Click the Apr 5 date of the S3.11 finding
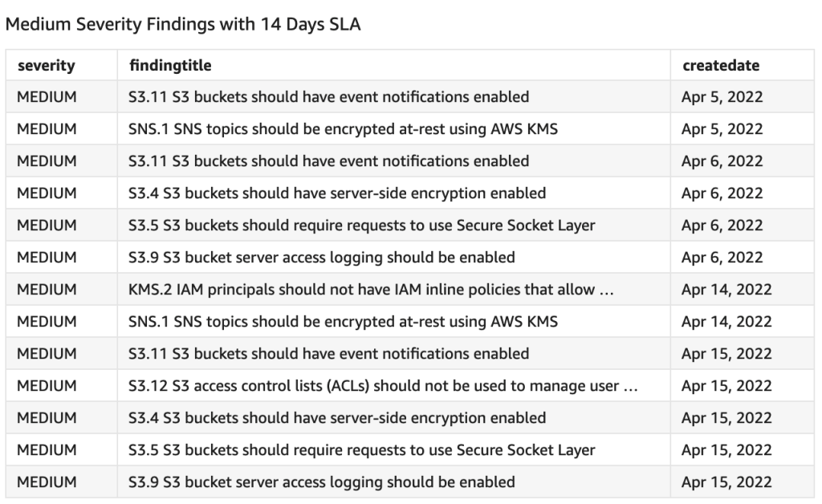Viewport: 822px width, 504px height. coord(722,97)
